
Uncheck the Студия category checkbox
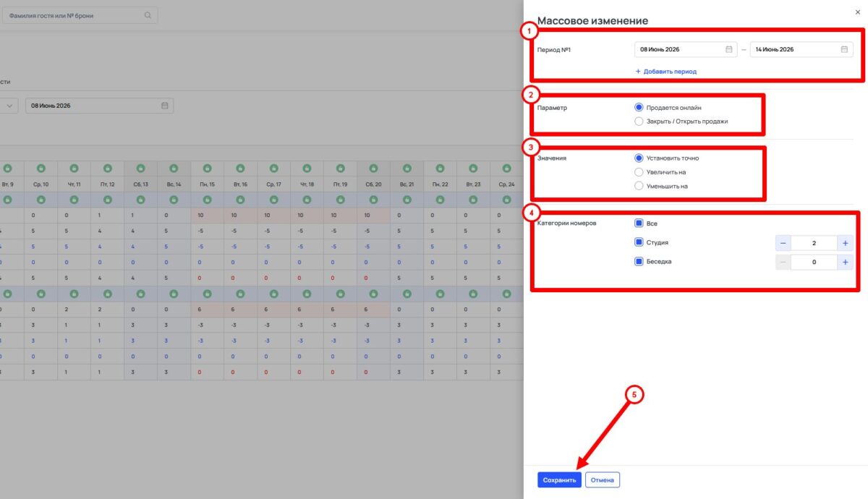click(639, 242)
